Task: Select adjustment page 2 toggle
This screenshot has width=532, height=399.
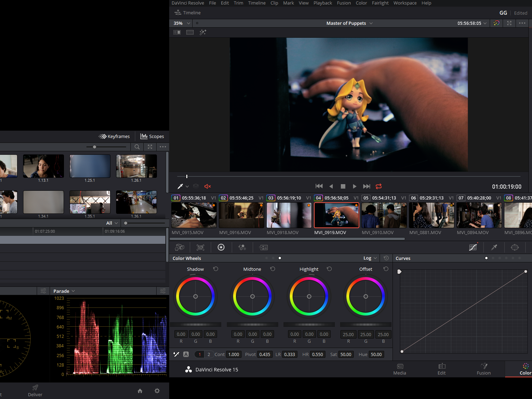Action: pyautogui.click(x=209, y=354)
